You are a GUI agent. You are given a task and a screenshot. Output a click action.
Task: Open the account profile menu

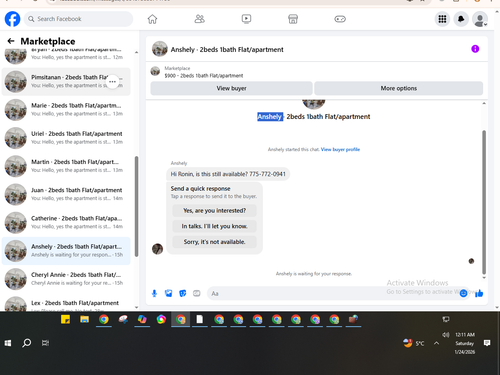click(480, 19)
